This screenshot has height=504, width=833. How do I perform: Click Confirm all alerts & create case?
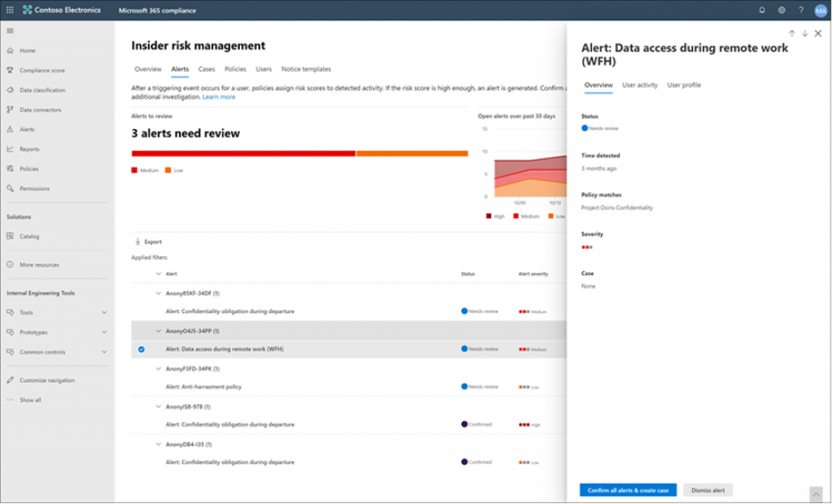pyautogui.click(x=628, y=490)
